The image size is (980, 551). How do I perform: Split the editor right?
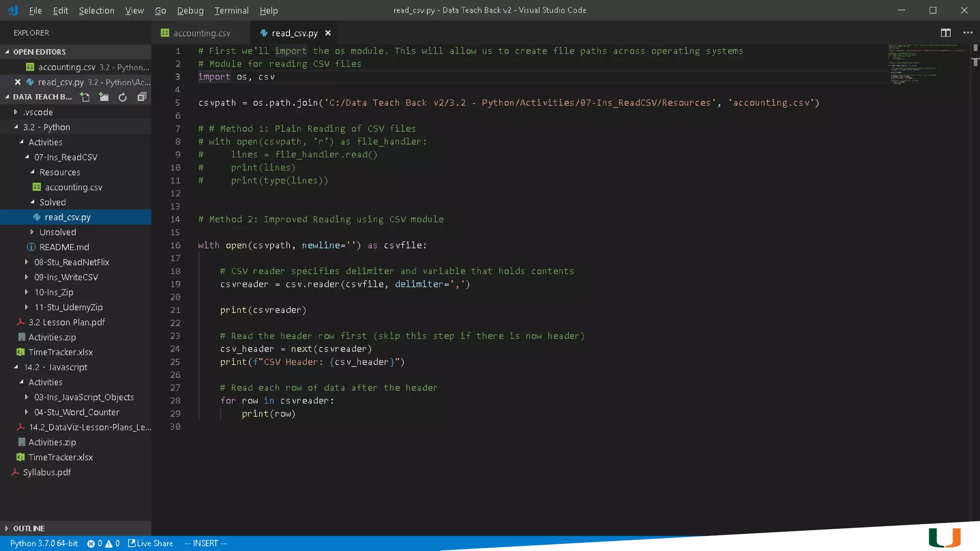click(946, 33)
